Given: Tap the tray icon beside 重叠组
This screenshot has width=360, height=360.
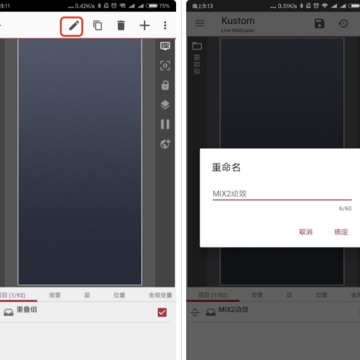Looking at the screenshot, I should [9, 313].
